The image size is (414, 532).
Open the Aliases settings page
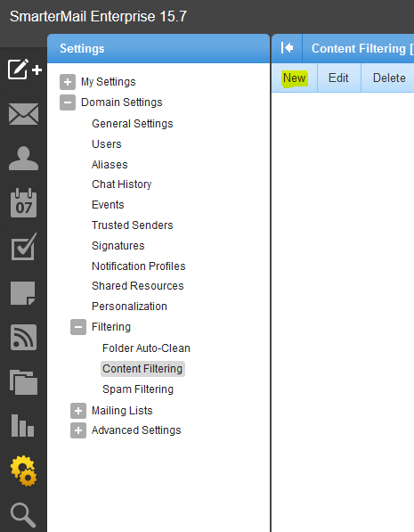(x=110, y=165)
